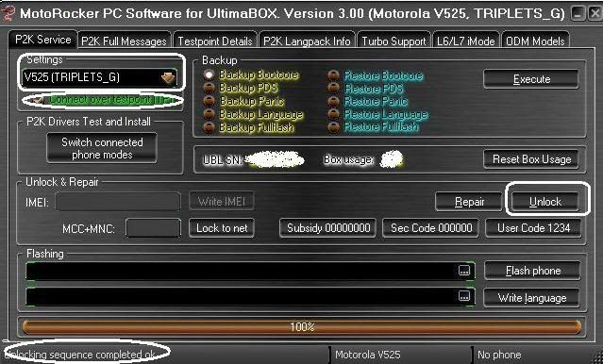Viewport: 603px width, 364px height.
Task: Click the MotoRocker app icon in title bar
Action: (8, 12)
